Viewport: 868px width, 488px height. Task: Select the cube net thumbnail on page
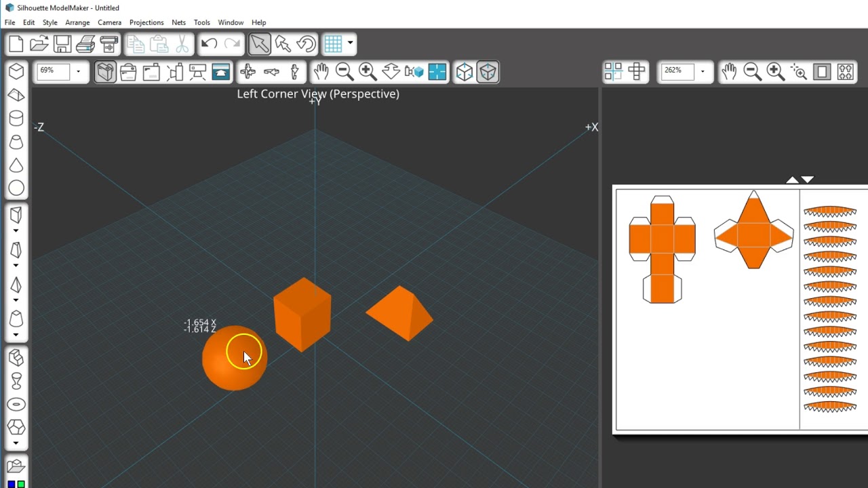(x=663, y=249)
